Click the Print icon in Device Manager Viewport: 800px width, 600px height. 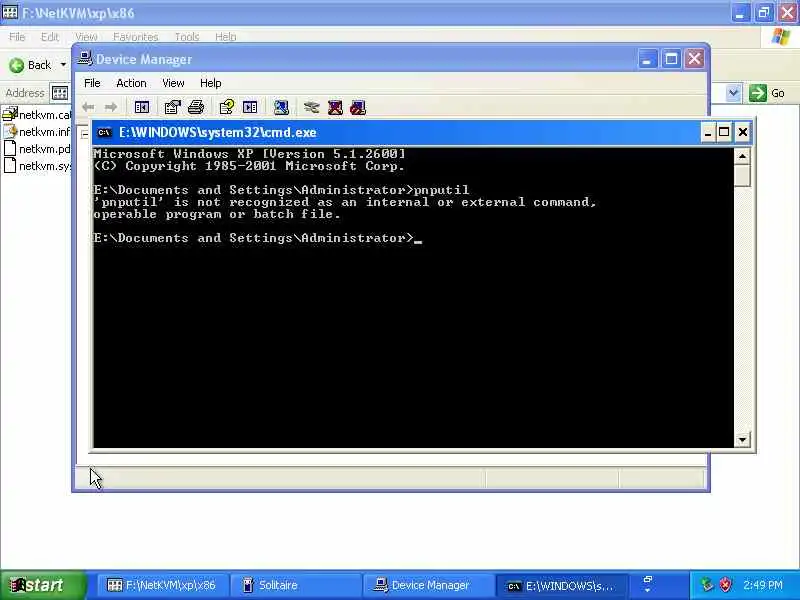tap(196, 107)
